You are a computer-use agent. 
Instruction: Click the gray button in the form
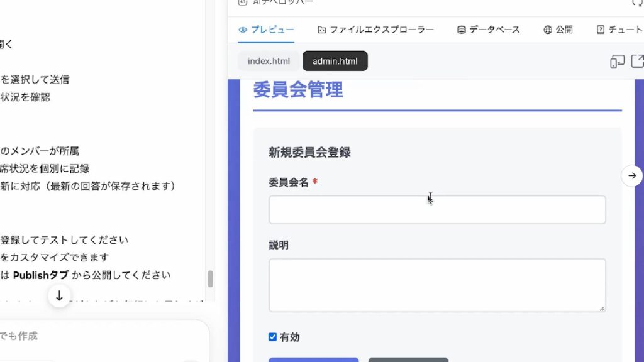pyautogui.click(x=408, y=359)
